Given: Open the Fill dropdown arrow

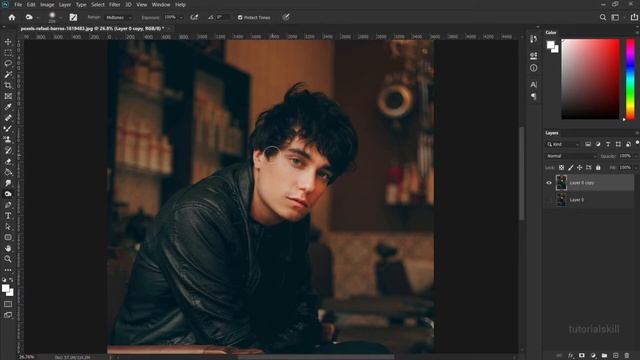Looking at the screenshot, I should pos(636,168).
